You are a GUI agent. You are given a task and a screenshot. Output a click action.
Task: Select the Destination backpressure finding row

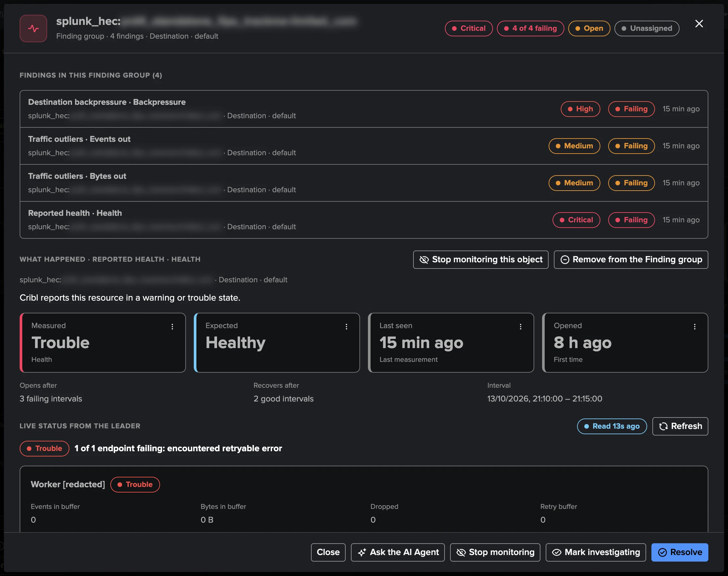[364, 109]
